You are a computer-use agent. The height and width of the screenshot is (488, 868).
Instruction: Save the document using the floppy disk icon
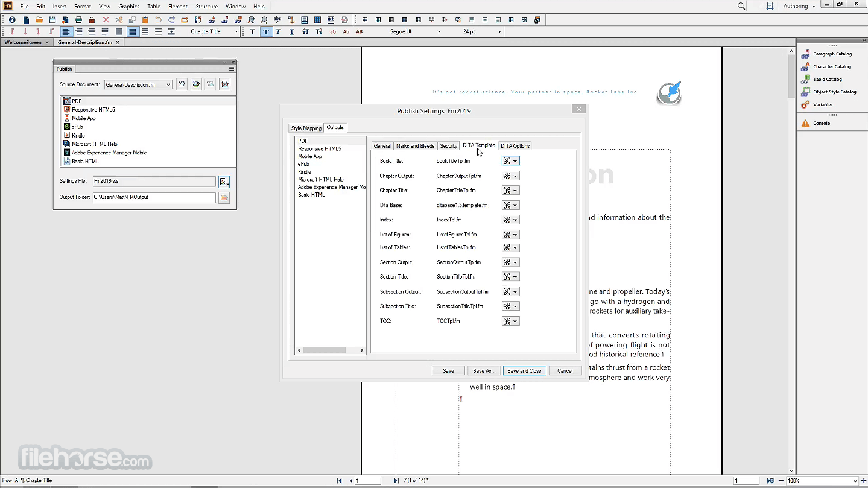click(x=52, y=20)
